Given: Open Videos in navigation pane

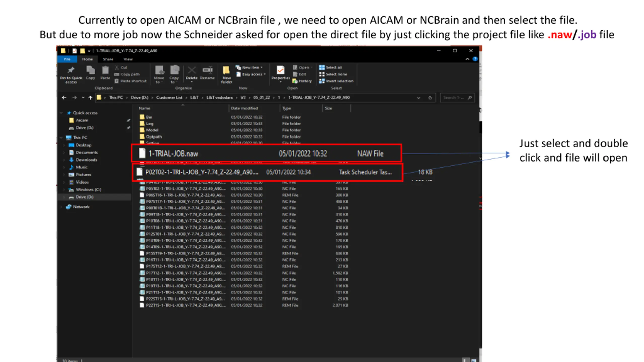Looking at the screenshot, I should tap(82, 182).
